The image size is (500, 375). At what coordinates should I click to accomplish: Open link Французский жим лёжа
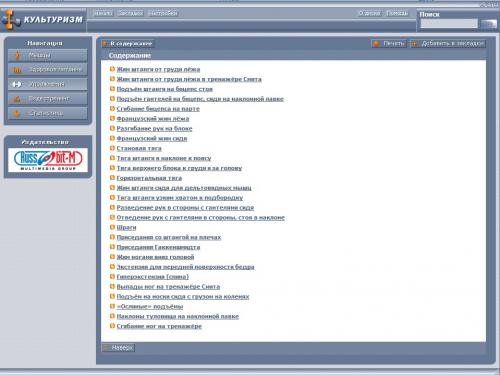click(153, 119)
